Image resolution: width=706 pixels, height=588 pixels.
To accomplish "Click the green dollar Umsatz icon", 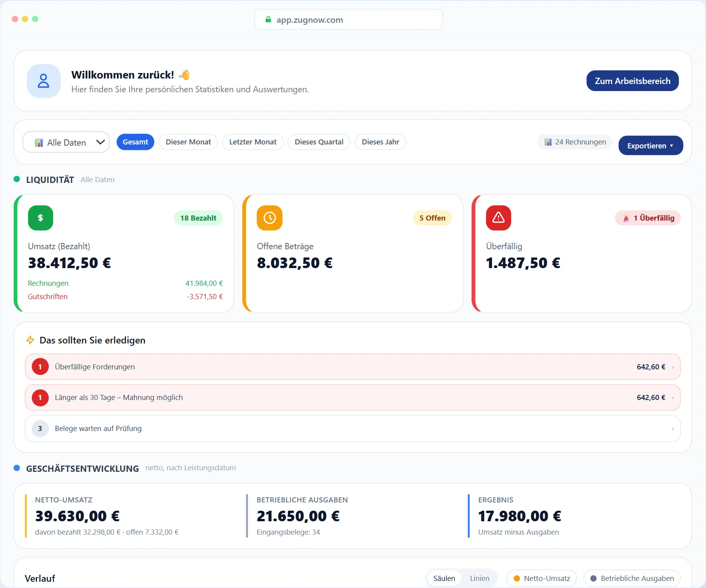I will 40,218.
